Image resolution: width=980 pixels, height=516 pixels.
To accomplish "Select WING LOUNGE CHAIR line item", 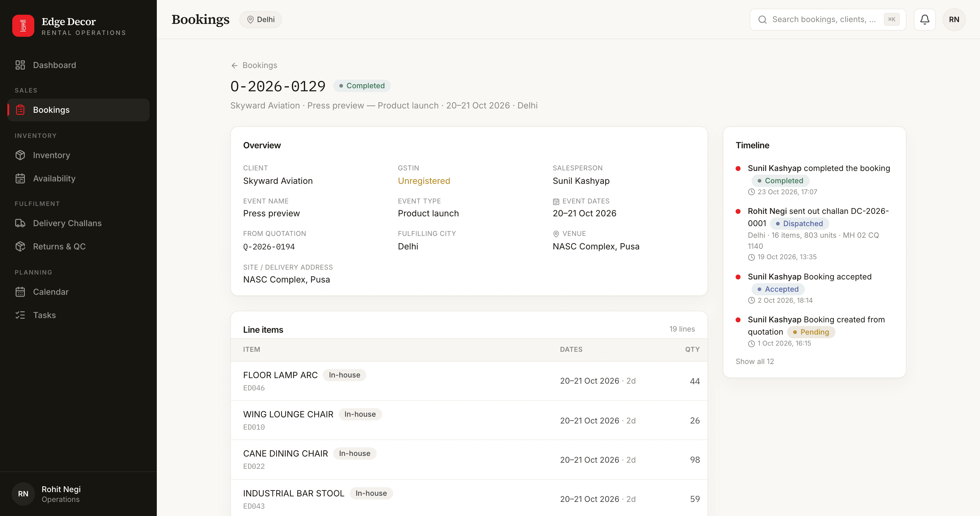I will pyautogui.click(x=469, y=420).
